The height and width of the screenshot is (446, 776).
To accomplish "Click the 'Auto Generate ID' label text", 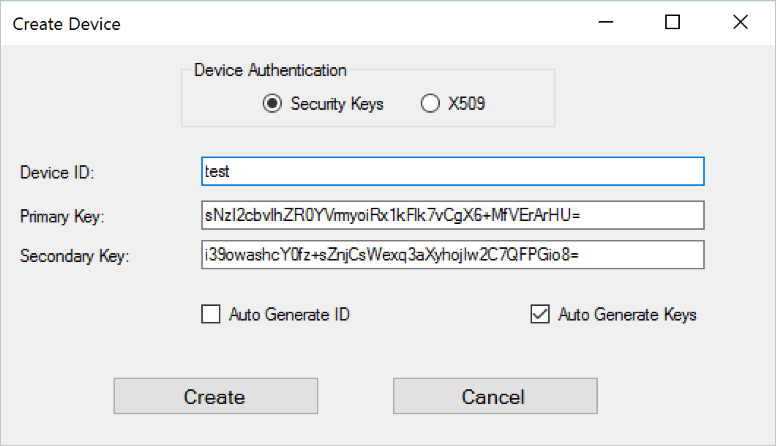I will (289, 315).
